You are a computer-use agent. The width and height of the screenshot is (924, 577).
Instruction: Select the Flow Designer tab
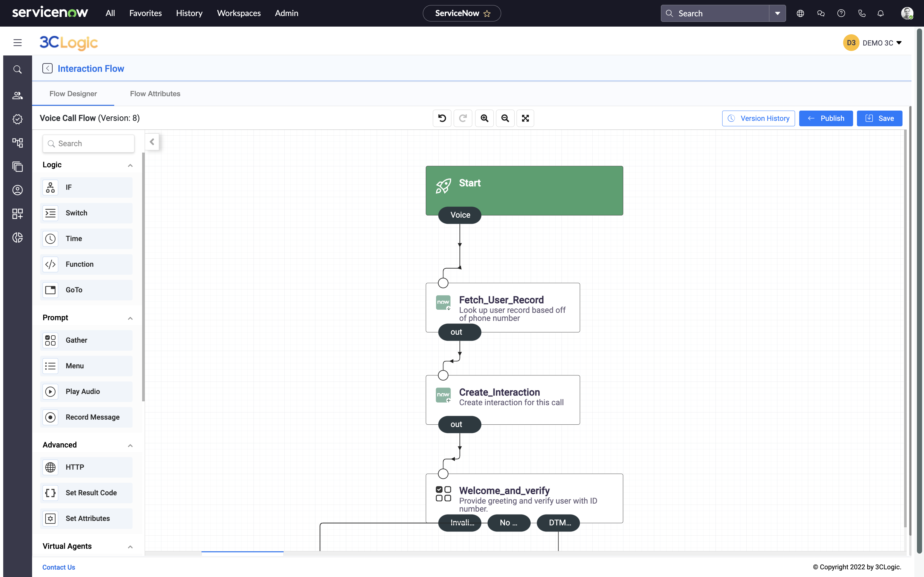tap(73, 94)
